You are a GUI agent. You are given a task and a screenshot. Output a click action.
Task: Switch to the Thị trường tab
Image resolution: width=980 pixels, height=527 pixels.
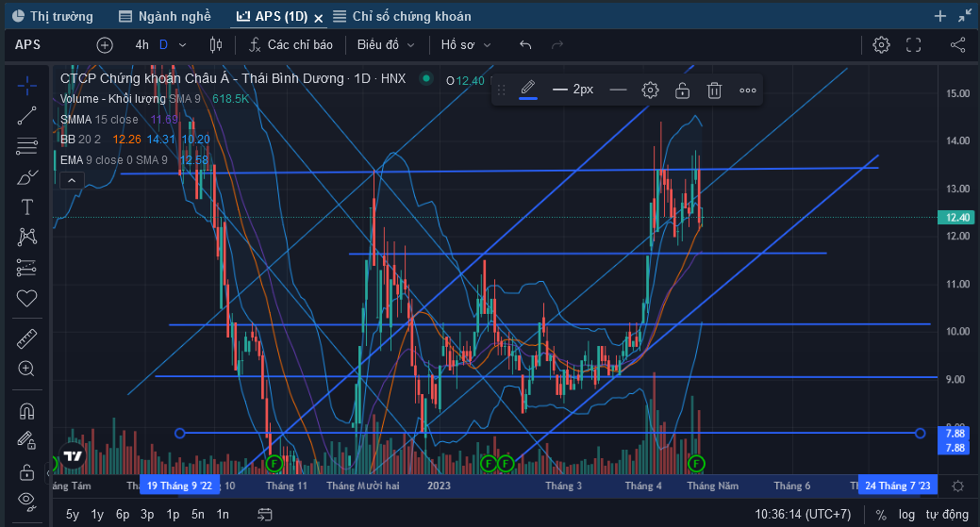53,16
